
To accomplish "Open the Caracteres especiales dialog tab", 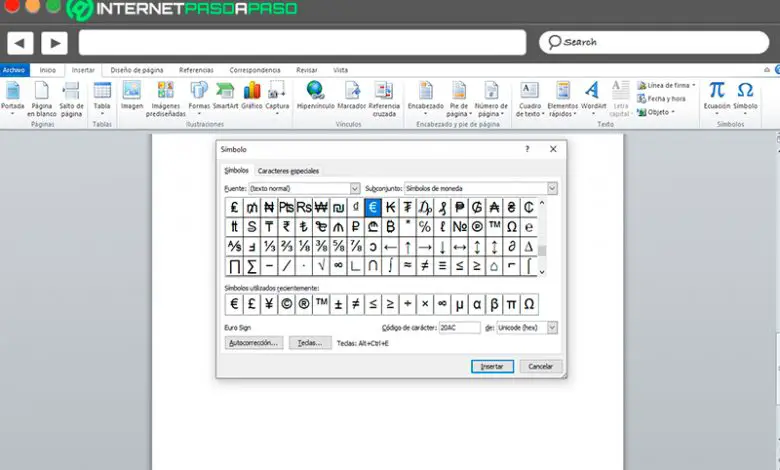I will [288, 171].
